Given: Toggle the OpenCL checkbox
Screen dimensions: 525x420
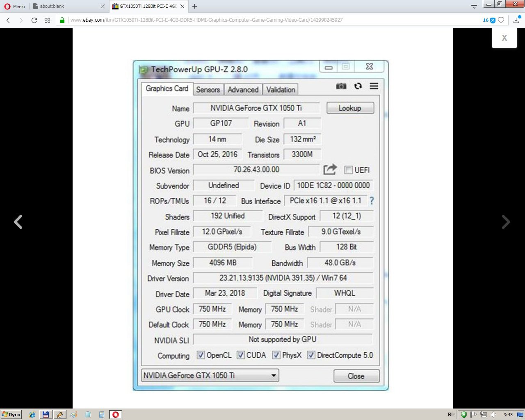Looking at the screenshot, I should pyautogui.click(x=201, y=355).
